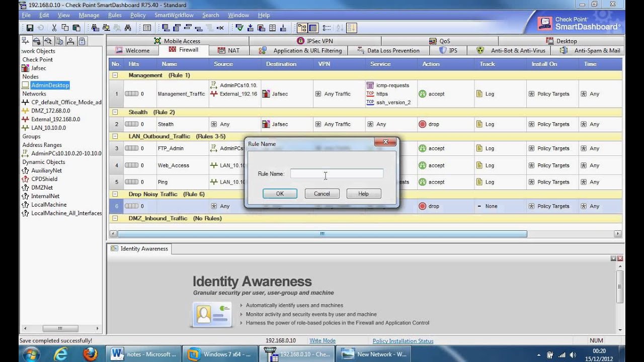Select the Services tree tab icon
644x362 pixels.
[x=37, y=41]
